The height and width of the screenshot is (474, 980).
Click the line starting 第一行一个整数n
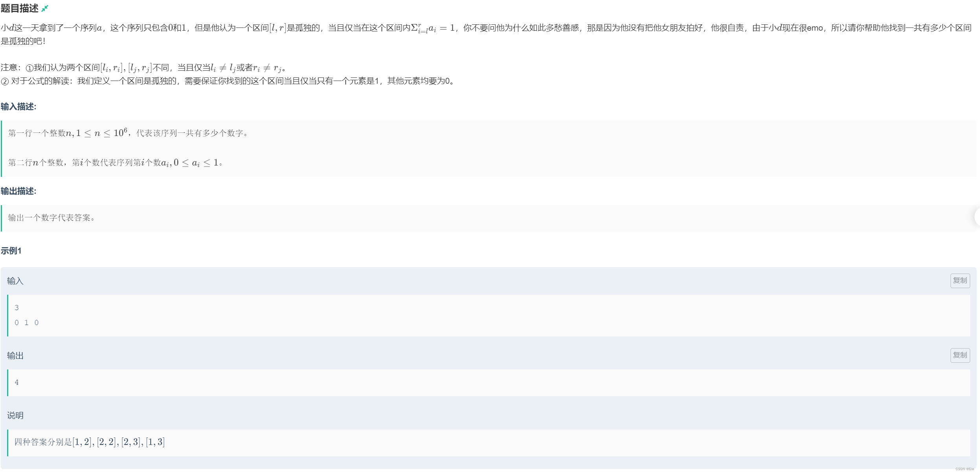pyautogui.click(x=128, y=133)
